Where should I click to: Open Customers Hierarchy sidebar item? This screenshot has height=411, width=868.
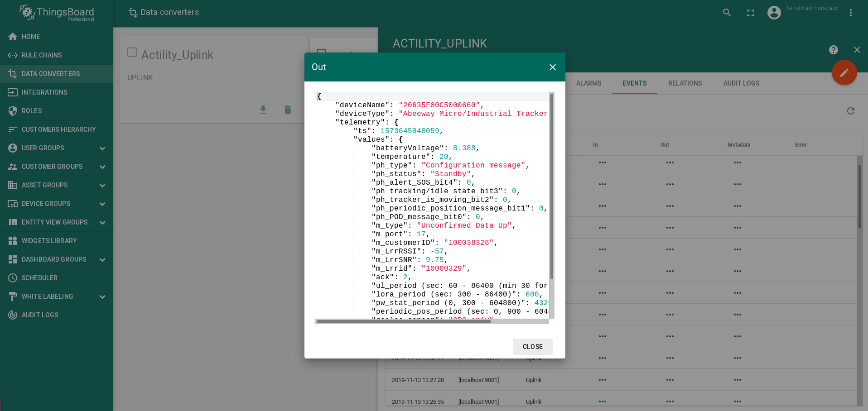pyautogui.click(x=57, y=129)
